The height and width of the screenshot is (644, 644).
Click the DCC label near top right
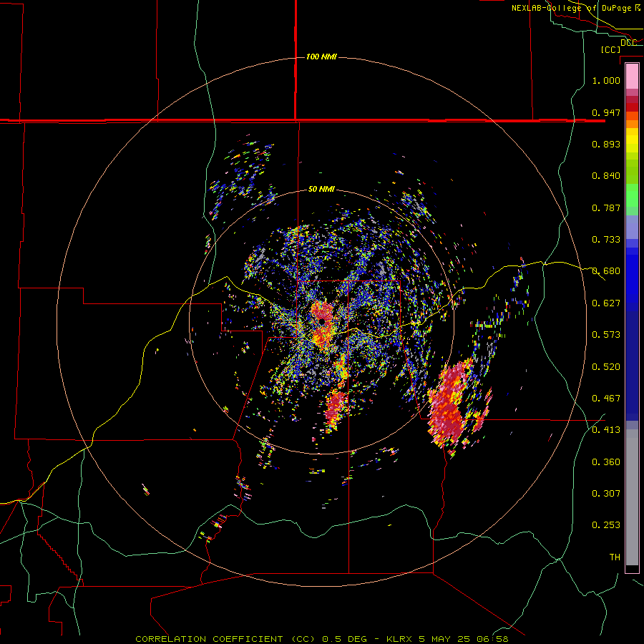tap(628, 43)
